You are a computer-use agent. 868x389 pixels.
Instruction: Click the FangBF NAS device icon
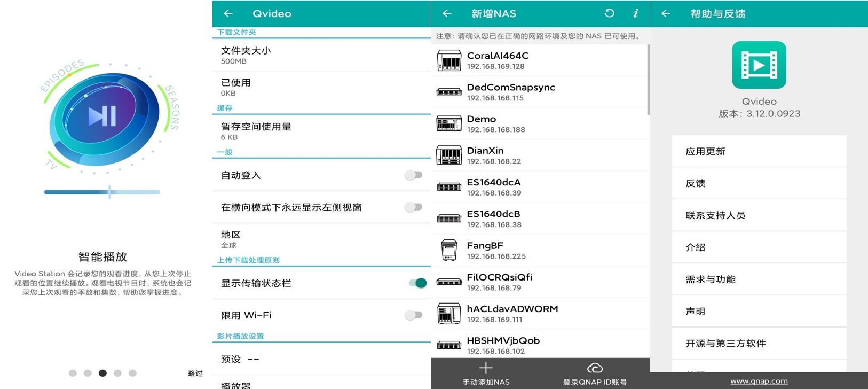click(x=449, y=250)
